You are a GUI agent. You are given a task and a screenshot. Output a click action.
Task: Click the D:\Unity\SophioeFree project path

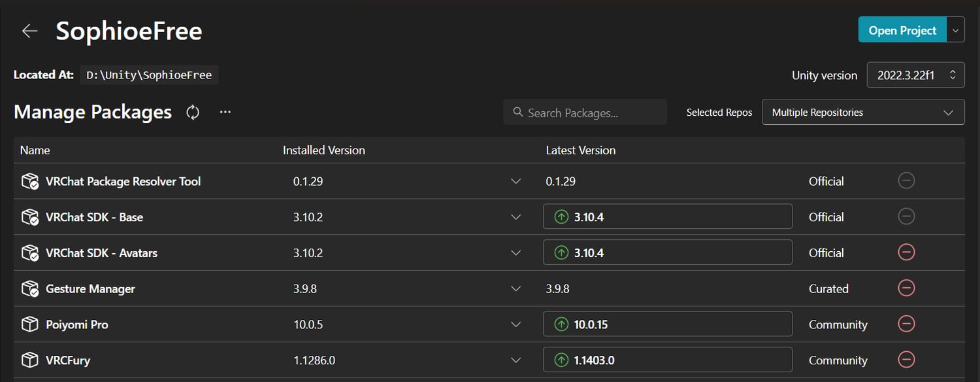coord(149,75)
